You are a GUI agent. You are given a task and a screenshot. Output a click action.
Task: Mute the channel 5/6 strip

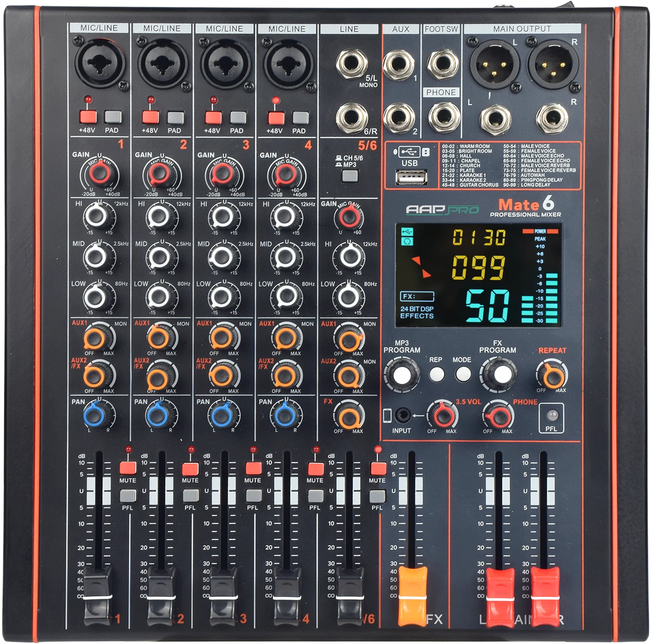click(378, 468)
